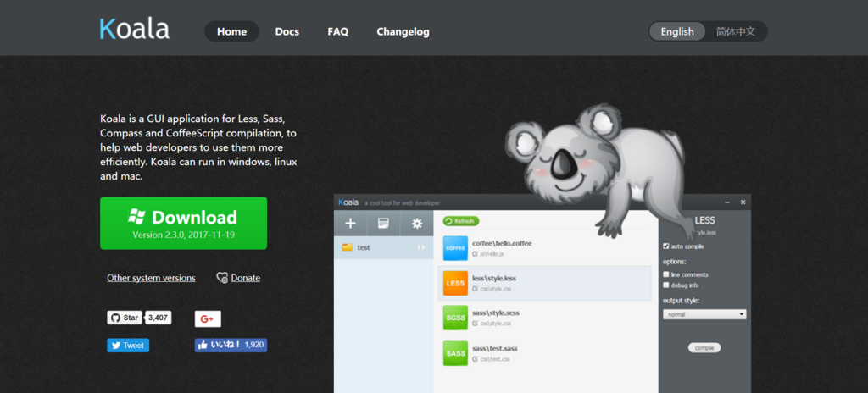Click the green Refresh button

(460, 221)
